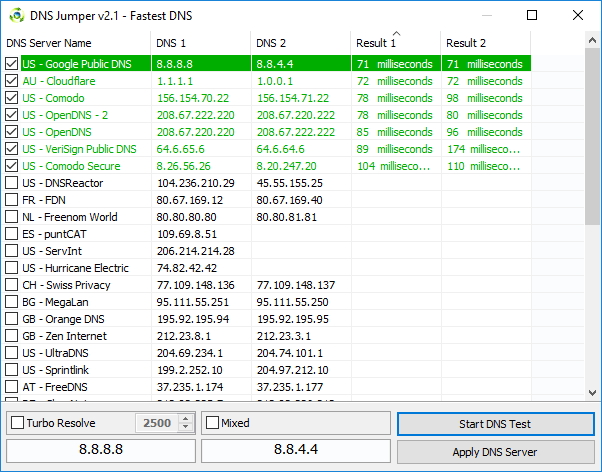602x472 pixels.
Task: Click the primary DNS field showing 8.8.8.8
Action: [x=101, y=449]
